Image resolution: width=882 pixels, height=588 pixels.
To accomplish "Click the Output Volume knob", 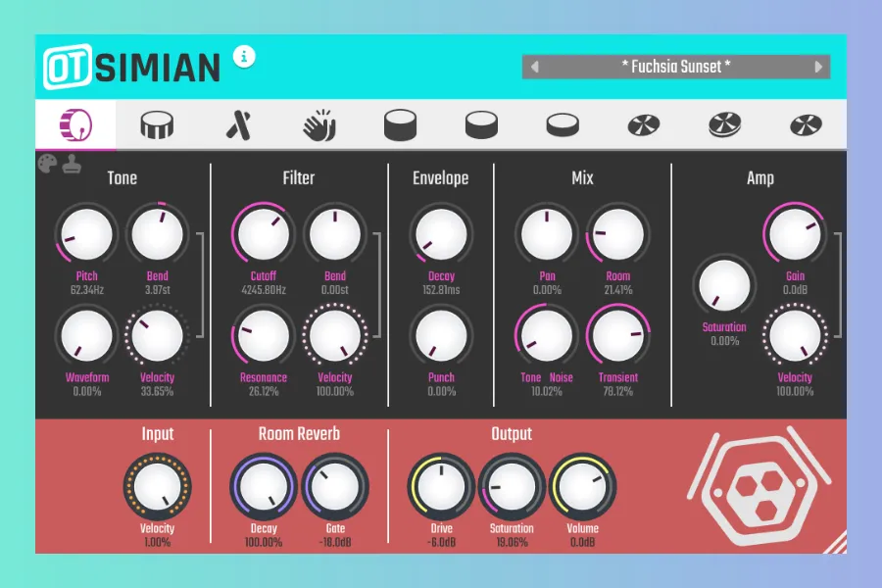I will click(x=583, y=487).
